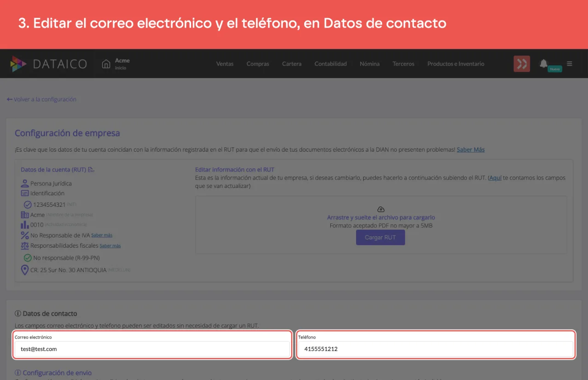588x380 pixels.
Task: Open the red double-arrow shortcut icon
Action: coord(522,64)
